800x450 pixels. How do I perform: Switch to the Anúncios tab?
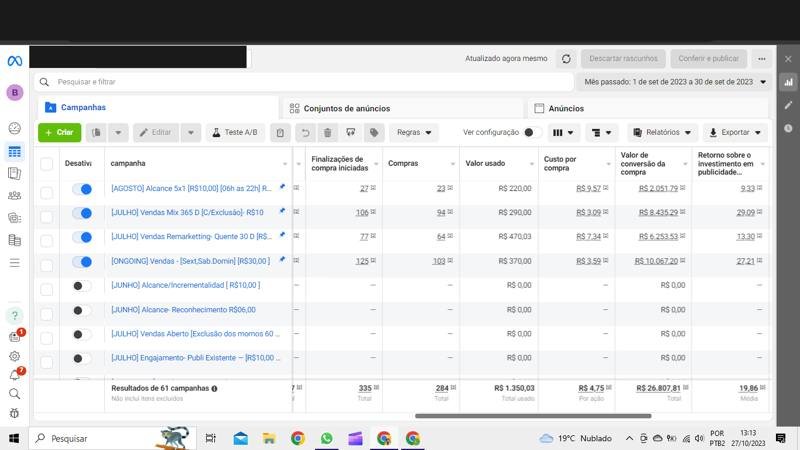point(648,108)
